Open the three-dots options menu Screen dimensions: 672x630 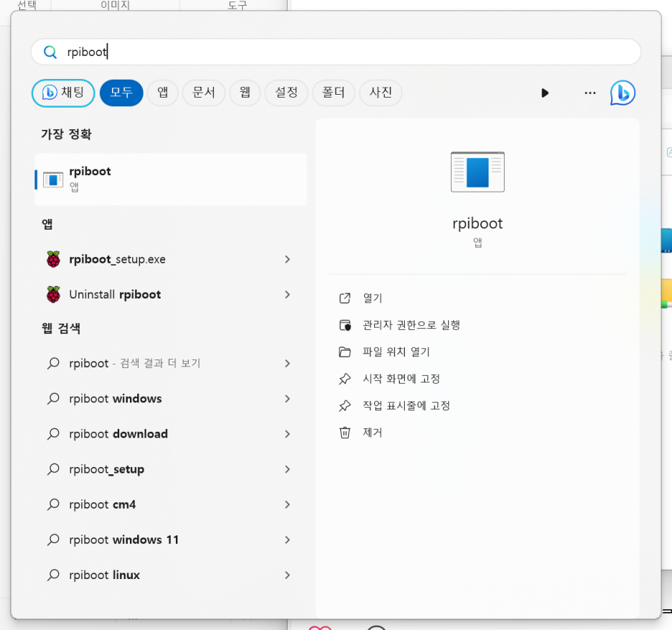pos(590,93)
